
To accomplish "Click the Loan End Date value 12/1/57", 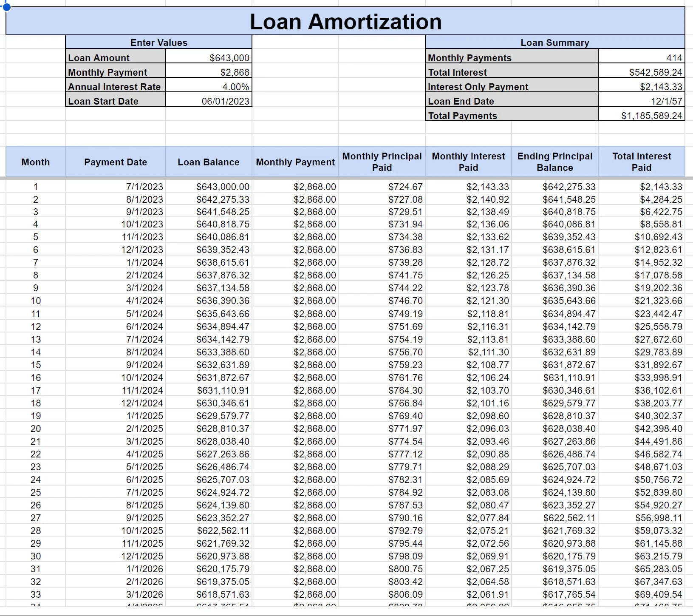I will pyautogui.click(x=641, y=101).
